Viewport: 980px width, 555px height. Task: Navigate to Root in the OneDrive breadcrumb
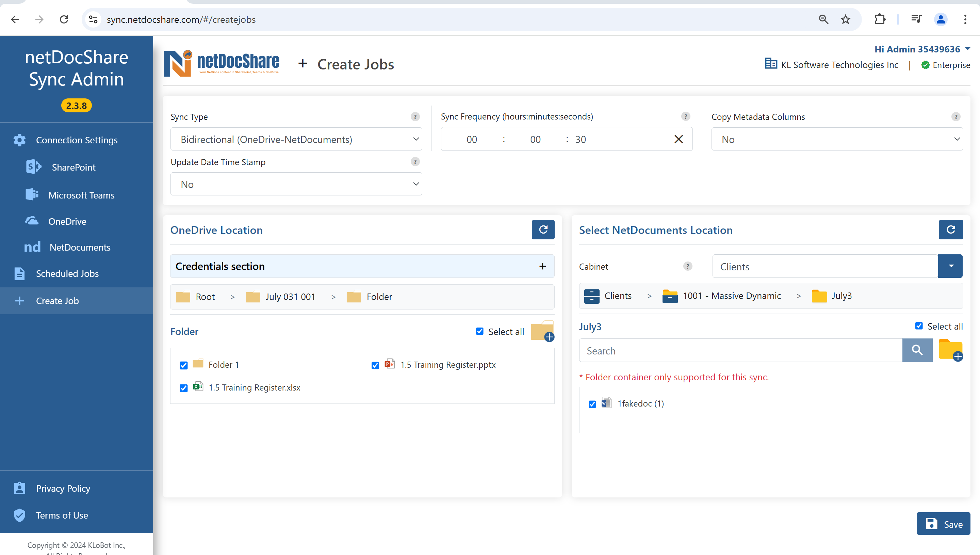tap(205, 297)
